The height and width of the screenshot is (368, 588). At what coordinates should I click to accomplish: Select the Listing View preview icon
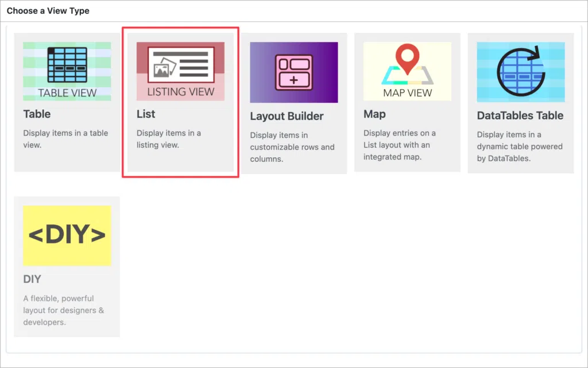(180, 71)
